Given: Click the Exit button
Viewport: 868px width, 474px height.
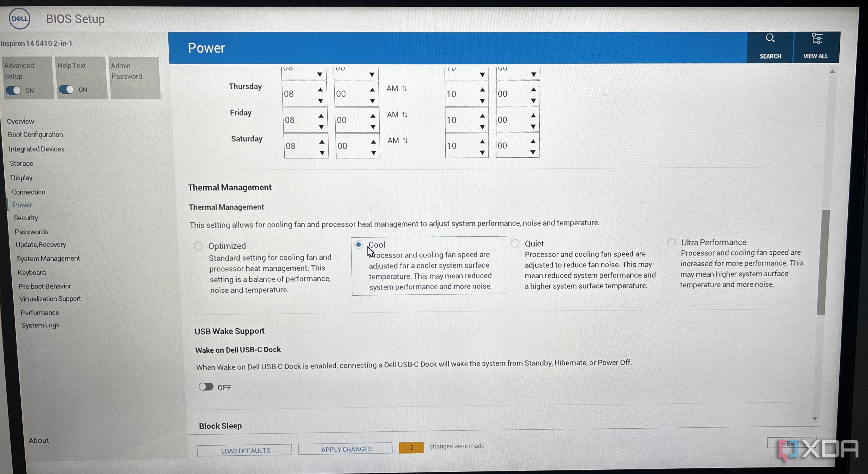Looking at the screenshot, I should 791,443.
